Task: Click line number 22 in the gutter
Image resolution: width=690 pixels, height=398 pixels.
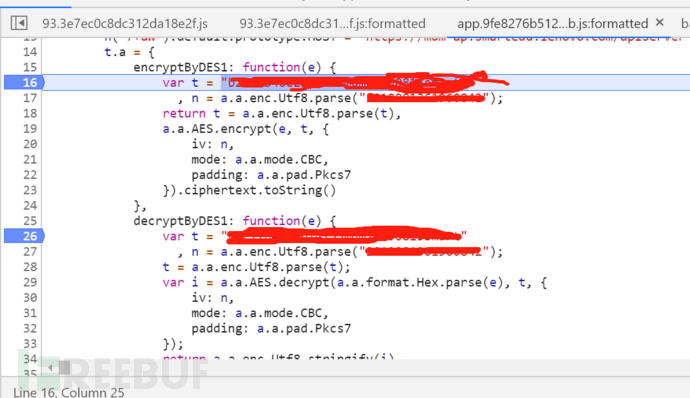Action: click(30, 175)
